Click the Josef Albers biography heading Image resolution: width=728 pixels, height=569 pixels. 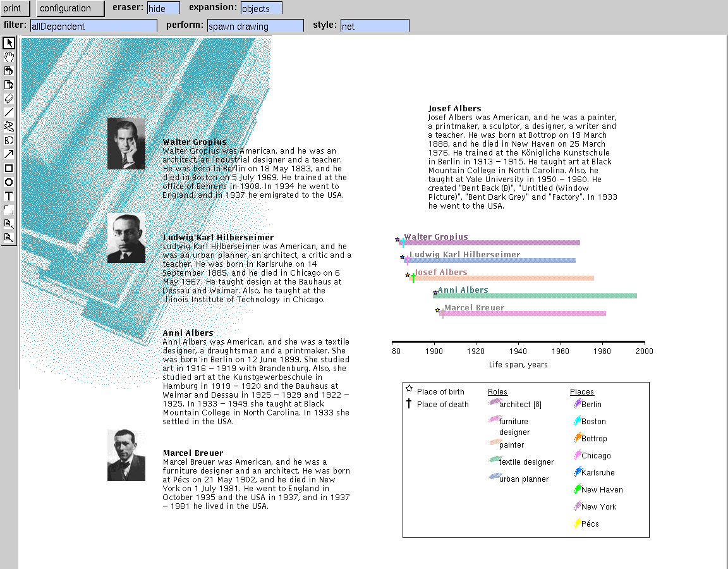point(454,109)
